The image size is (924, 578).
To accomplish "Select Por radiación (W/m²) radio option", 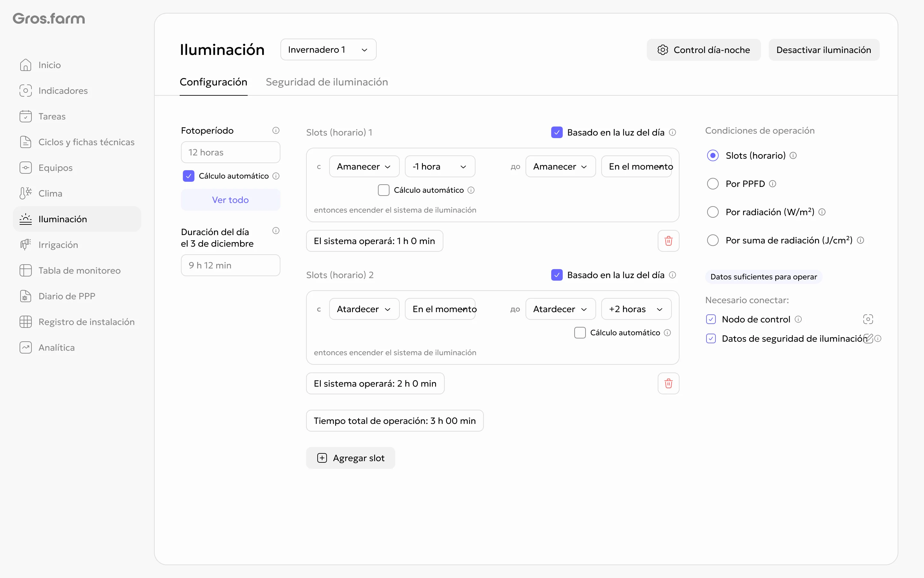I will (x=713, y=212).
